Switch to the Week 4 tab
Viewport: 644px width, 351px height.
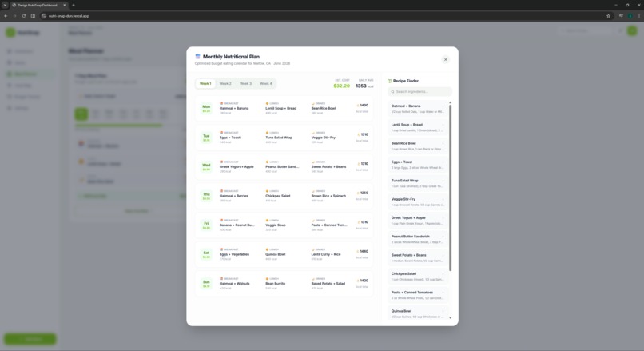[266, 83]
